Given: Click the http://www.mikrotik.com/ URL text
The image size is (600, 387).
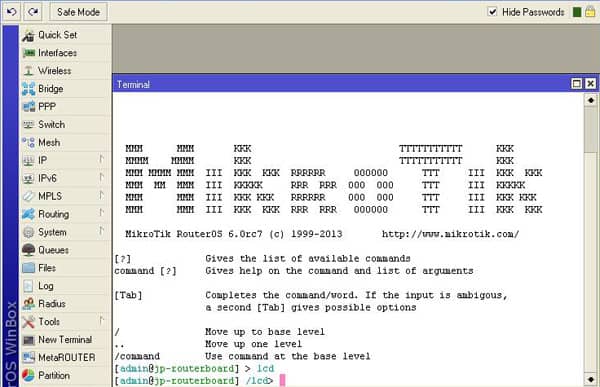Looking at the screenshot, I should point(450,234).
